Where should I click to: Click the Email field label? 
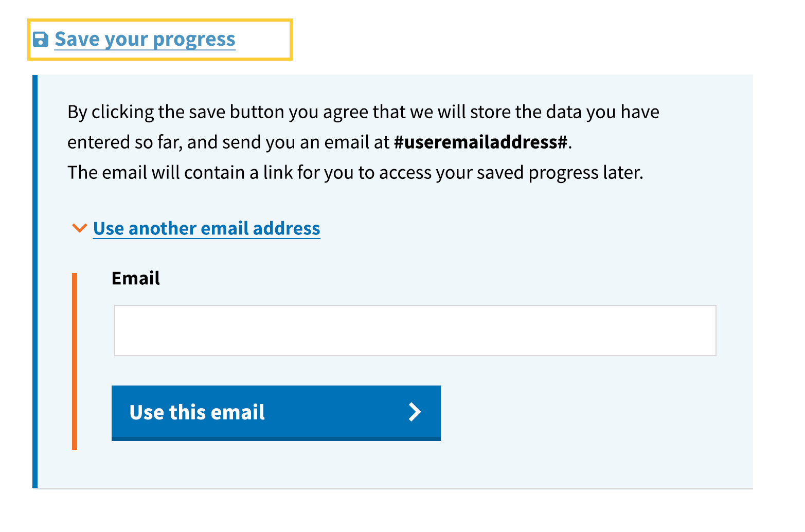pos(136,278)
